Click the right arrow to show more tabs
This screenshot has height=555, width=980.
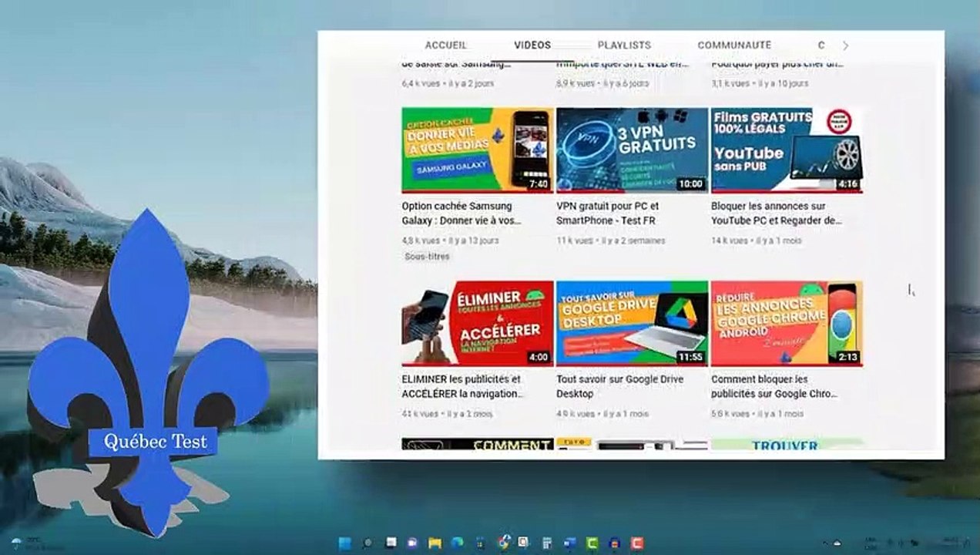(845, 45)
